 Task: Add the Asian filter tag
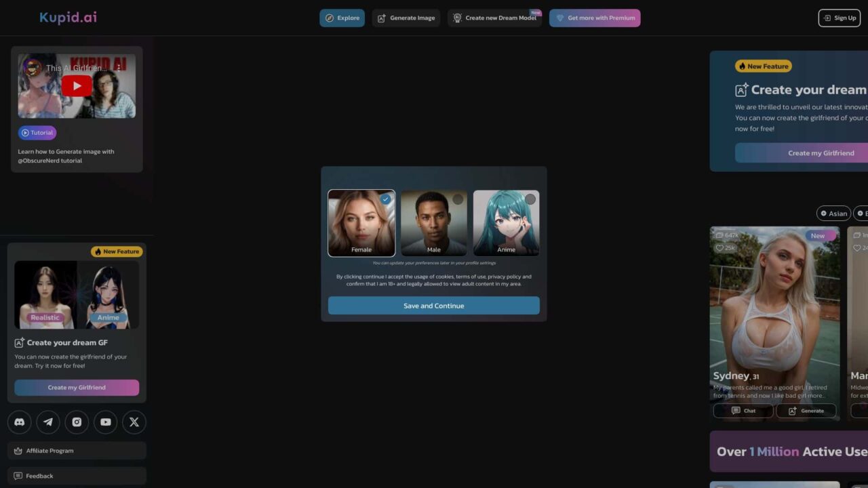[x=833, y=213]
